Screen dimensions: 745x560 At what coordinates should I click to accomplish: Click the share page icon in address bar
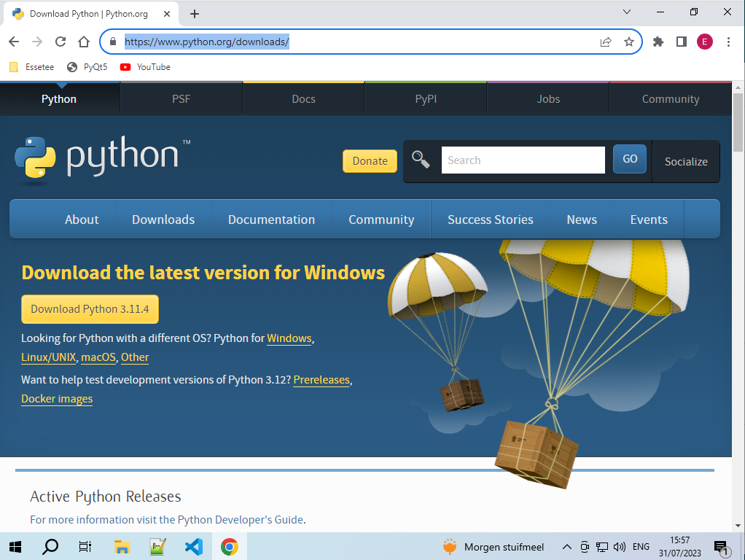pyautogui.click(x=605, y=42)
